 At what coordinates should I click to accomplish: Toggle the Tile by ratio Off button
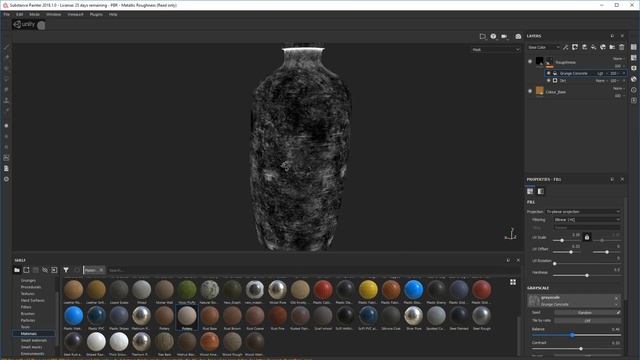[x=587, y=321]
